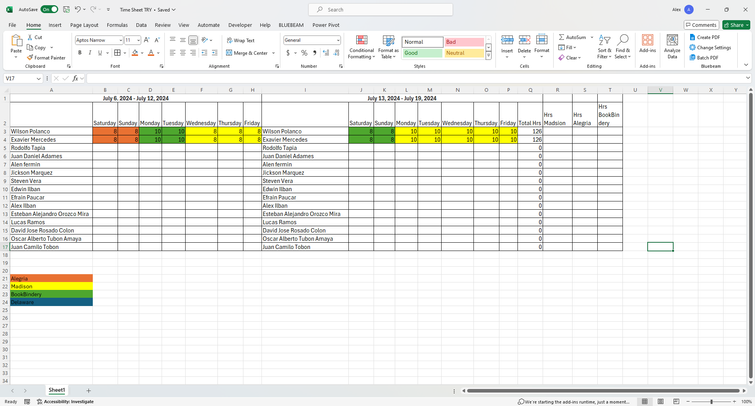Click the Bluebeam Create PDF icon
This screenshot has height=406, width=755.
tap(692, 37)
